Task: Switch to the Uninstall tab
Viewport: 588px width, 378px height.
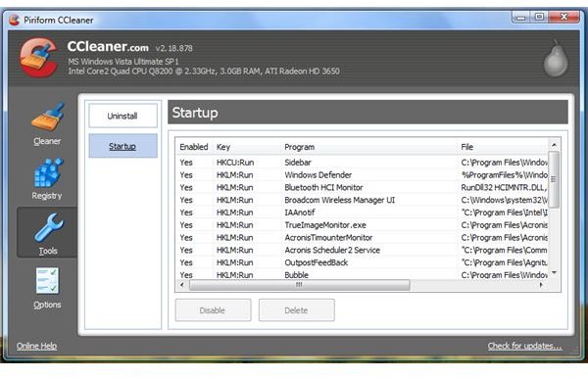Action: pyautogui.click(x=122, y=116)
